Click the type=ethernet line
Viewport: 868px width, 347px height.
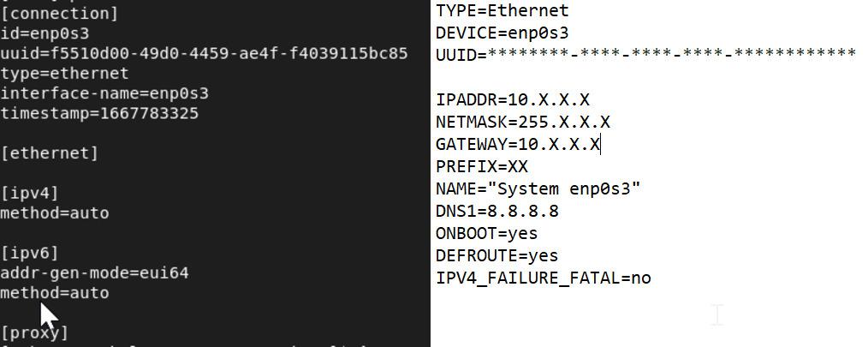coord(64,74)
